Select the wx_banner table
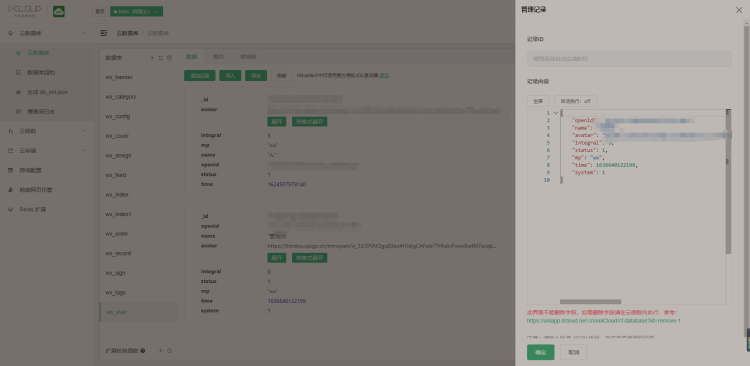The height and width of the screenshot is (366, 750). 139,77
